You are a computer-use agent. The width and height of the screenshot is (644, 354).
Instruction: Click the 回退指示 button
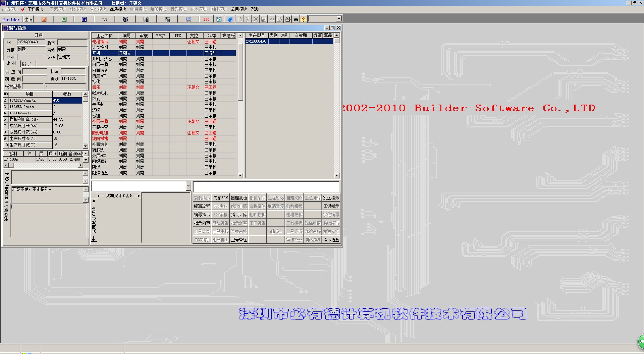(331, 206)
